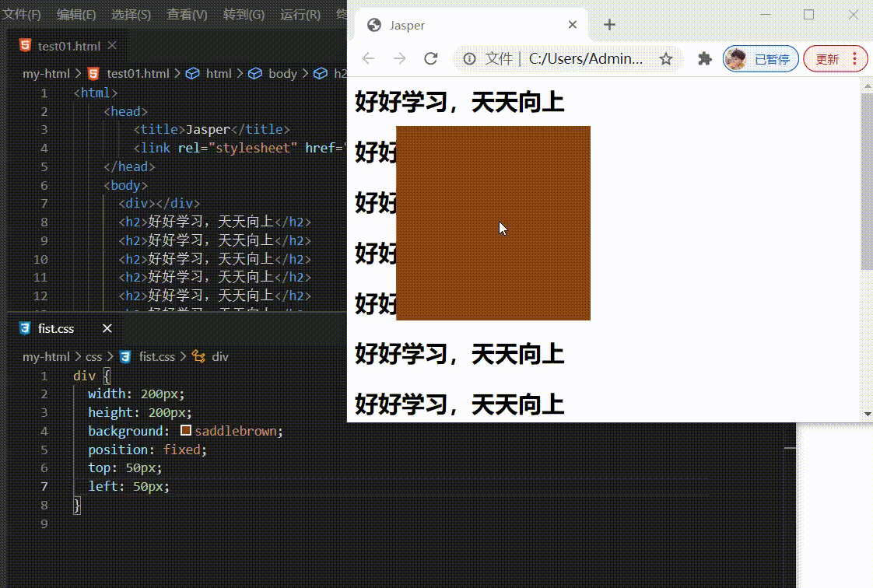The height and width of the screenshot is (588, 873).
Task: Maximize the Chrome browser window
Action: coord(809,15)
